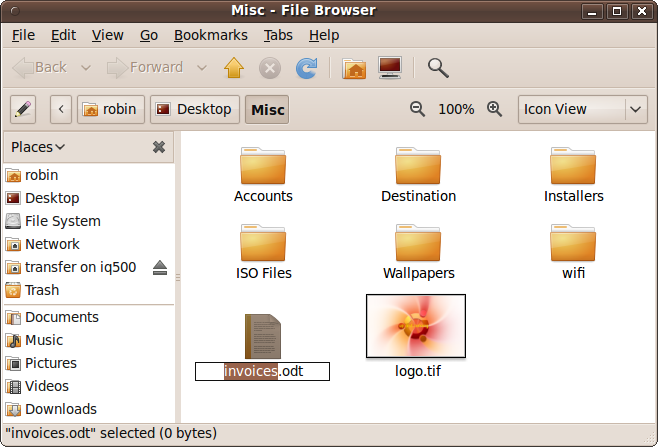The height and width of the screenshot is (447, 658).
Task: Select the Destination folder icon
Action: (x=418, y=166)
